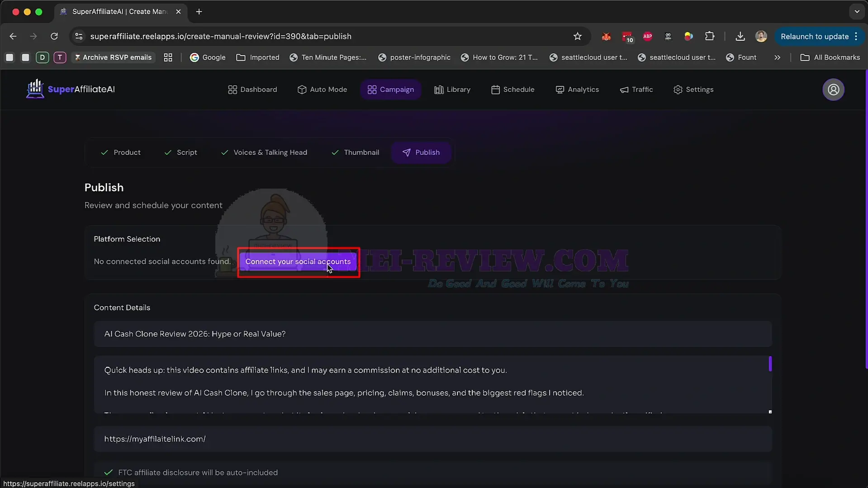868x488 pixels.
Task: Open How to Grow: 21 T... bookmark
Action: tap(499, 57)
